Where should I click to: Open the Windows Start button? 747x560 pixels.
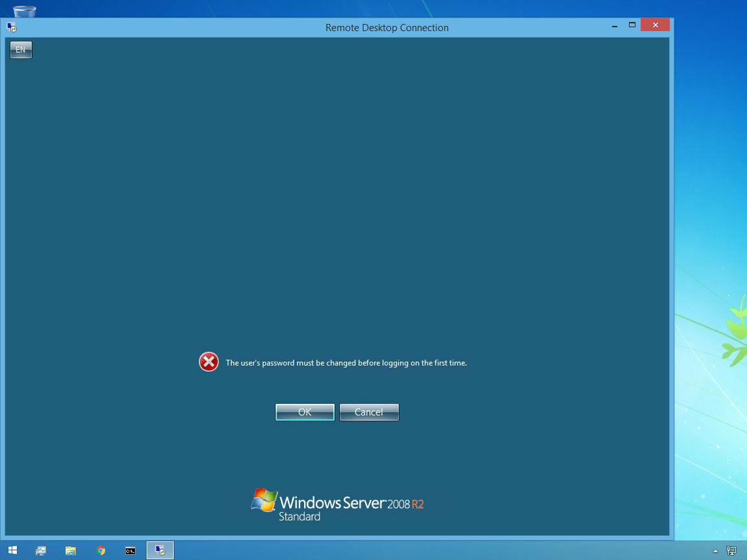pyautogui.click(x=12, y=550)
